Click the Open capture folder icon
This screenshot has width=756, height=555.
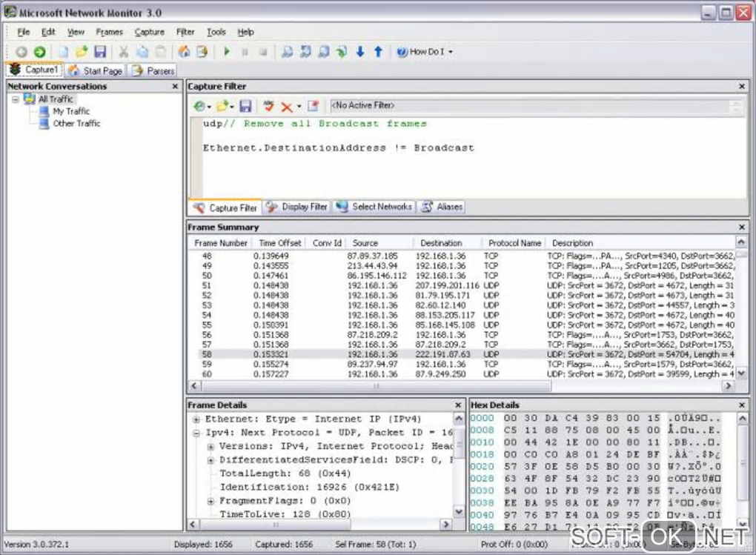tap(82, 52)
